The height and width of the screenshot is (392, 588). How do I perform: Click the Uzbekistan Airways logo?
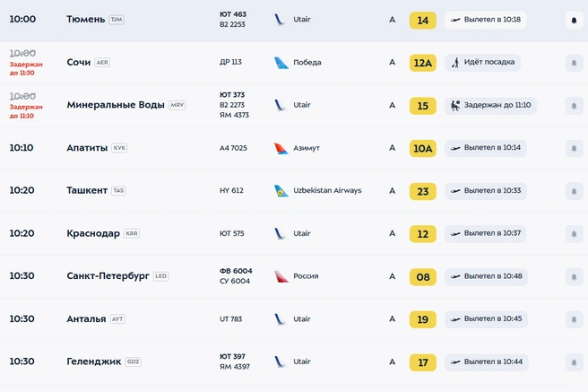(x=281, y=191)
